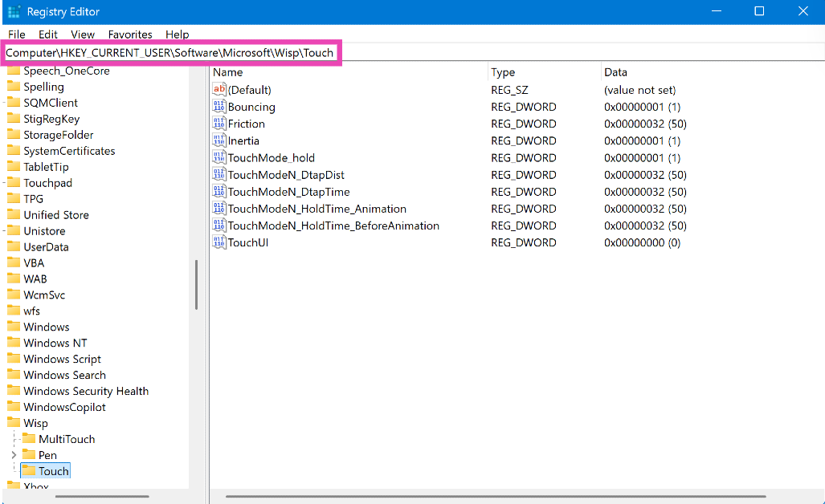This screenshot has height=504, width=825.
Task: Expand the Pen registry key
Action: point(14,454)
